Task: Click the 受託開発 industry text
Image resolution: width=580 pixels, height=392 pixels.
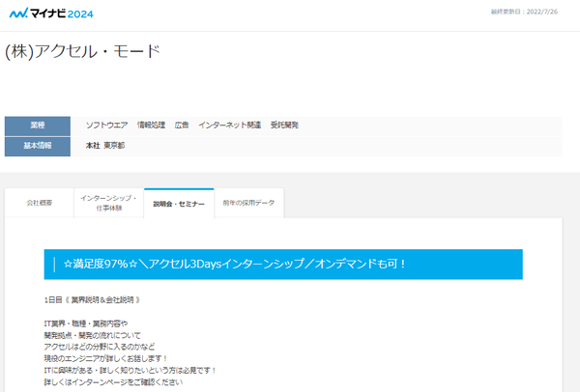Action: (284, 126)
